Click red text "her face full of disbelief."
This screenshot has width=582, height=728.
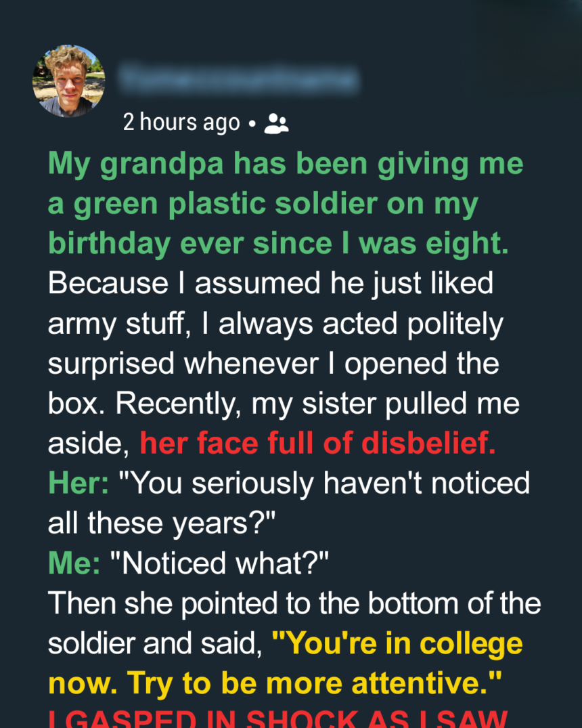318,444
